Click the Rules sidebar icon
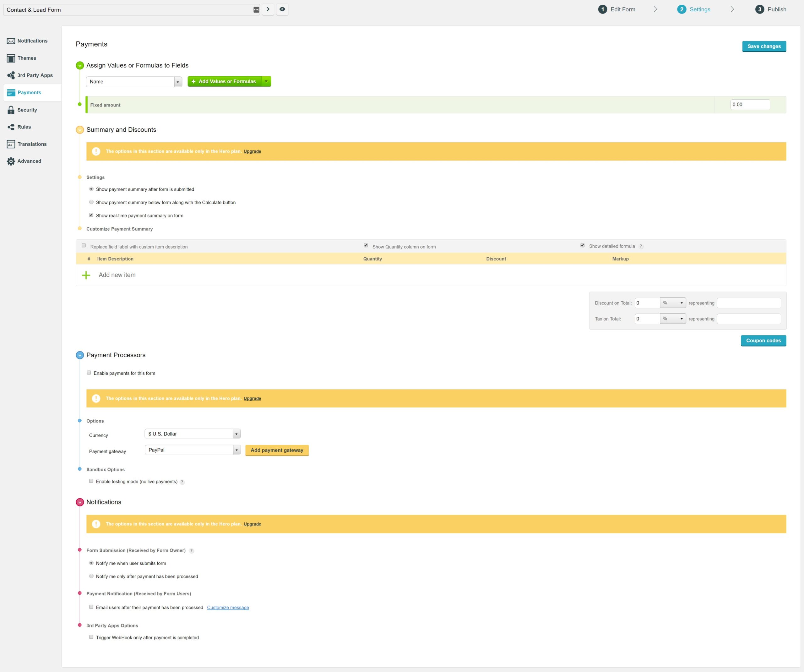The image size is (804, 672). (x=11, y=126)
